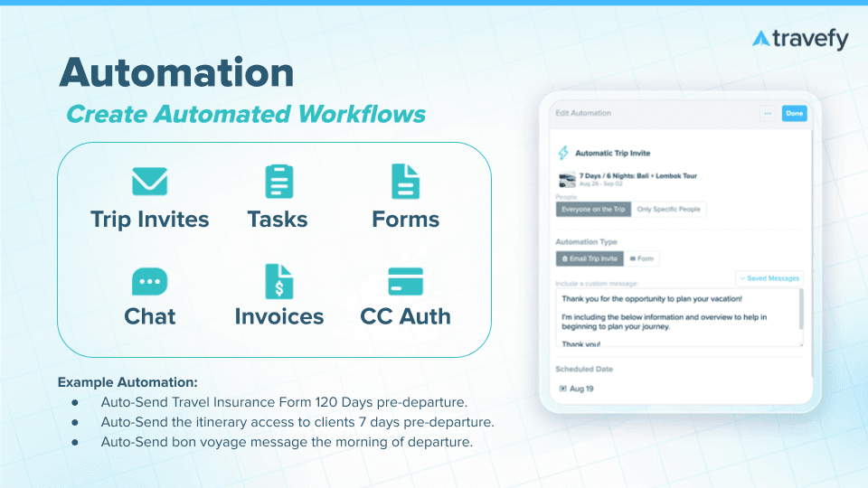Choose Form automation type

click(x=642, y=258)
